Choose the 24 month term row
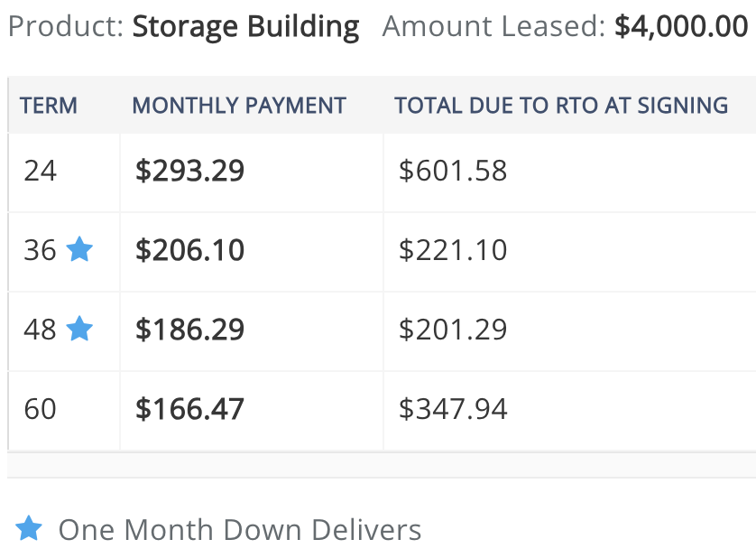The height and width of the screenshot is (558, 756). point(382,172)
